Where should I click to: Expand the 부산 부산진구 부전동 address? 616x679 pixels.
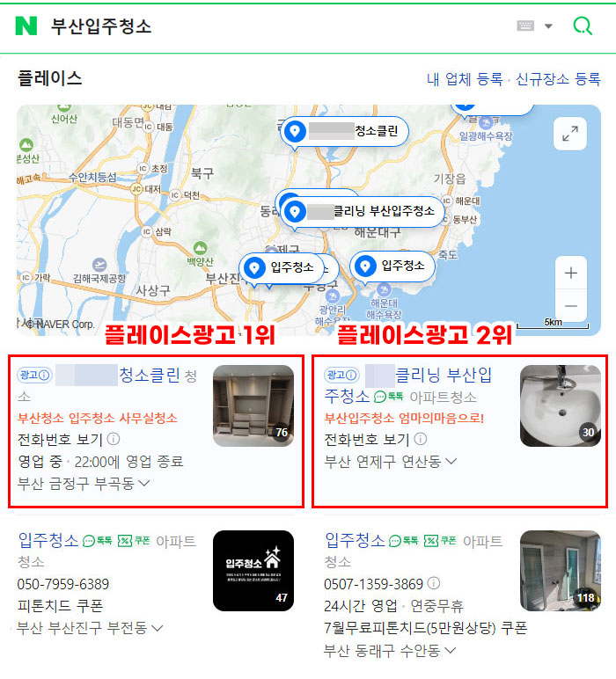157,627
